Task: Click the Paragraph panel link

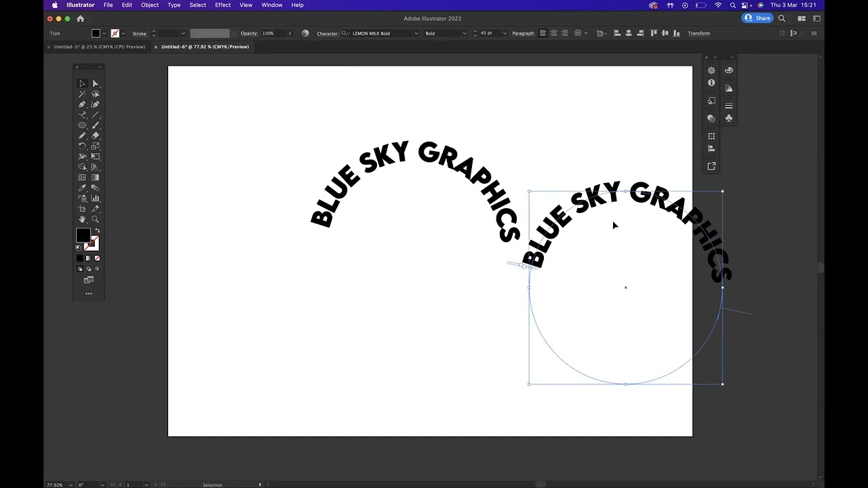Action: pos(523,33)
